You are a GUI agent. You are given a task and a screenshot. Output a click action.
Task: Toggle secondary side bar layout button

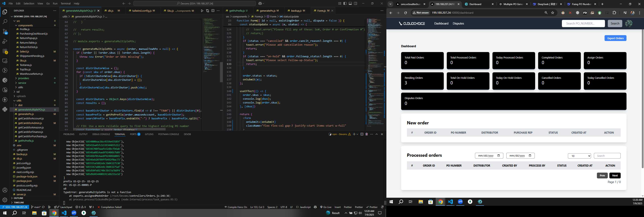coord(355,3)
